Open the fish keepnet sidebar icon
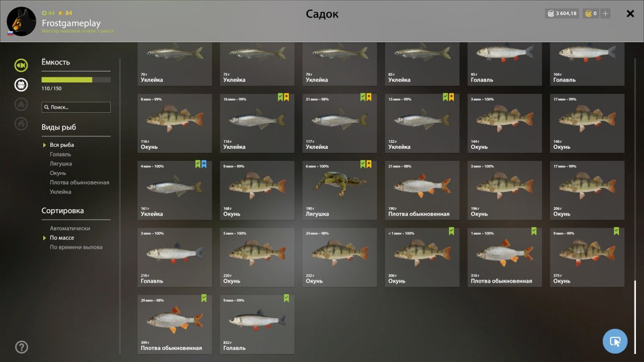 [x=21, y=65]
